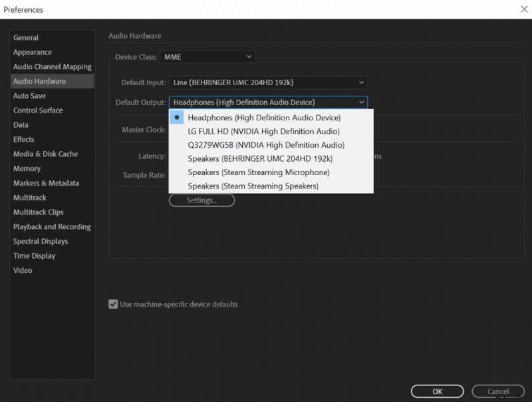Open the Default Input dropdown
The image size is (532, 402).
tap(269, 83)
